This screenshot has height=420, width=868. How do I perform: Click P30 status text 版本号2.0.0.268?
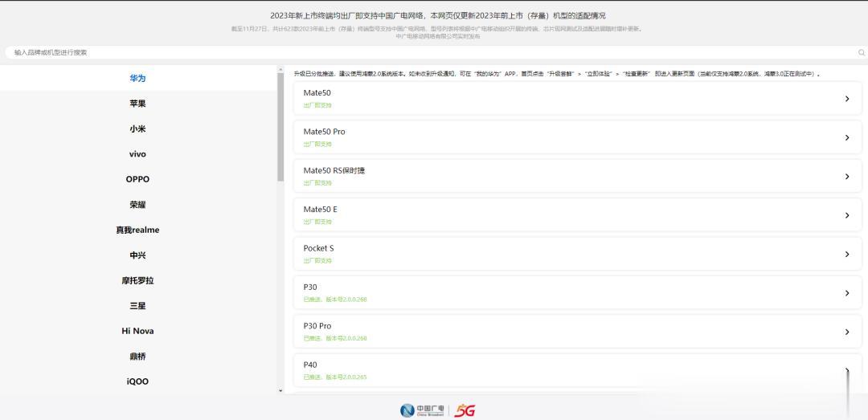click(x=346, y=300)
